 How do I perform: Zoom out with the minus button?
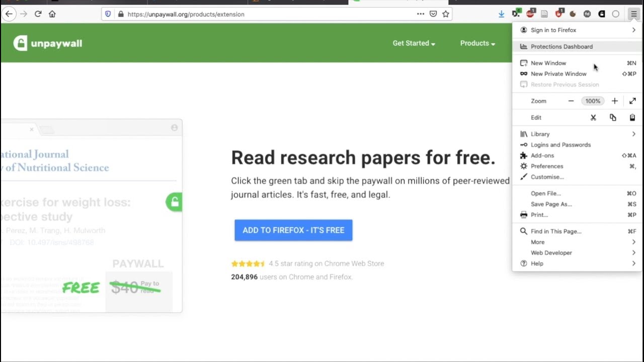pos(571,101)
